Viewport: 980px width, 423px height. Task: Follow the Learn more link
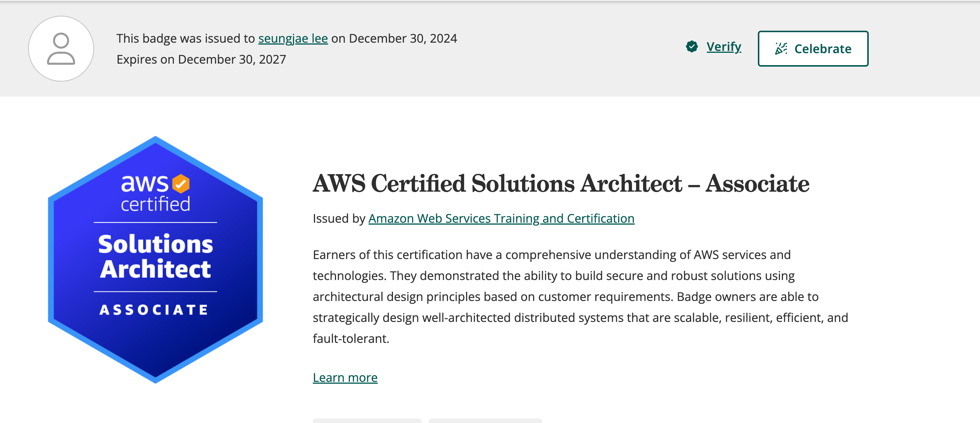[345, 377]
